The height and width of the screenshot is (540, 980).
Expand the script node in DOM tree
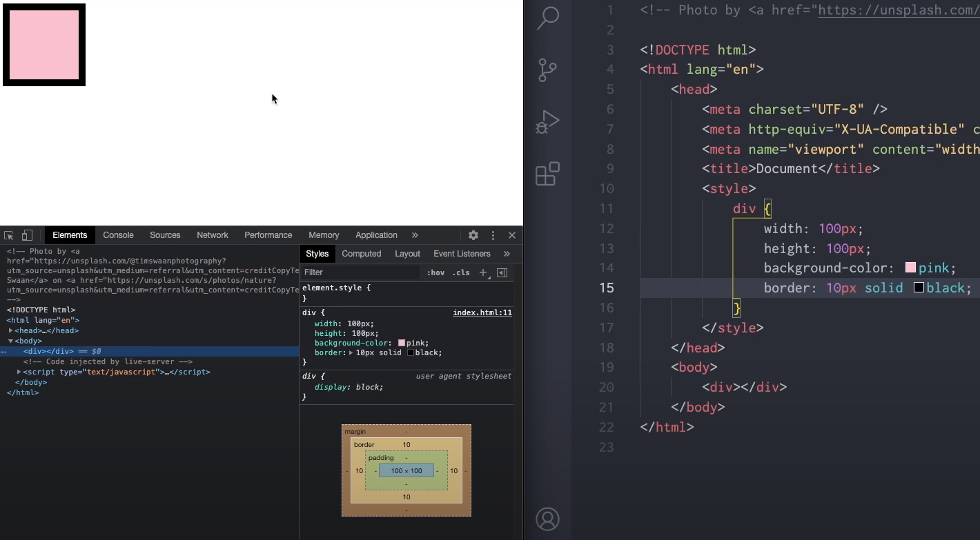coord(19,372)
